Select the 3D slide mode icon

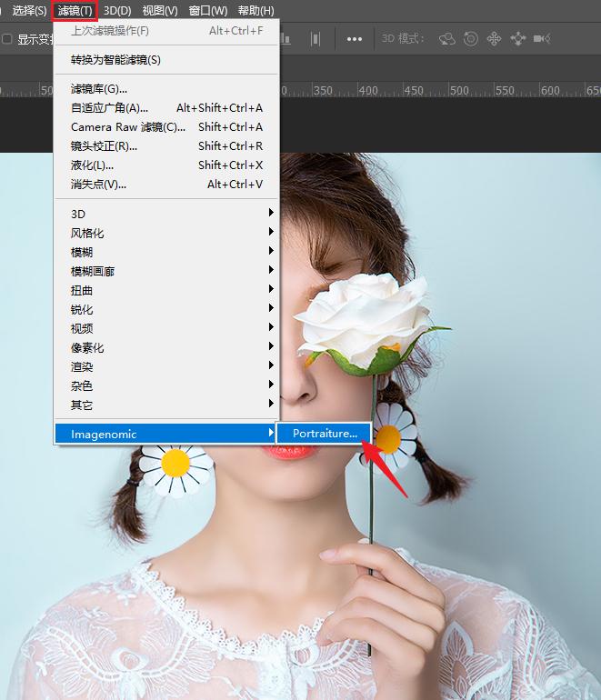coord(518,39)
